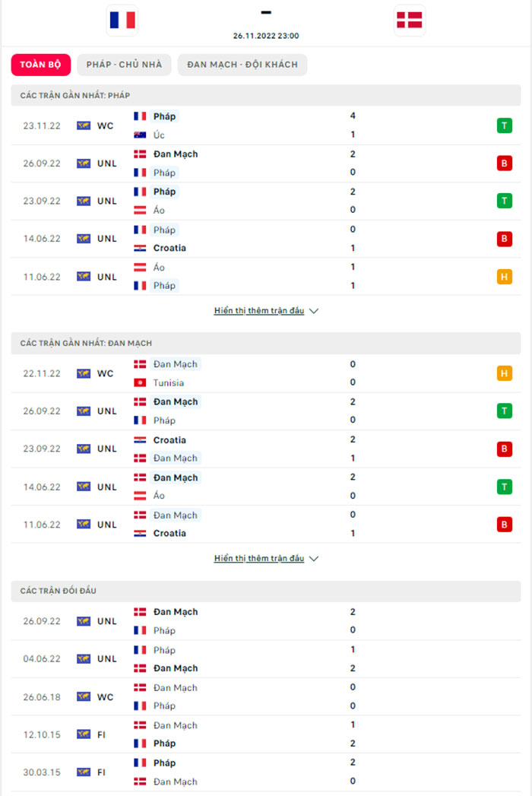Click orange H badge for Đan Mạch vs Tunisia
The height and width of the screenshot is (796, 532).
504,373
